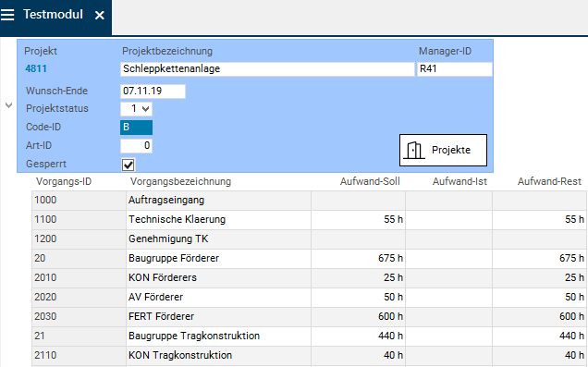
Task: Select the Baugruppe Förderer cell
Action: coord(218,258)
